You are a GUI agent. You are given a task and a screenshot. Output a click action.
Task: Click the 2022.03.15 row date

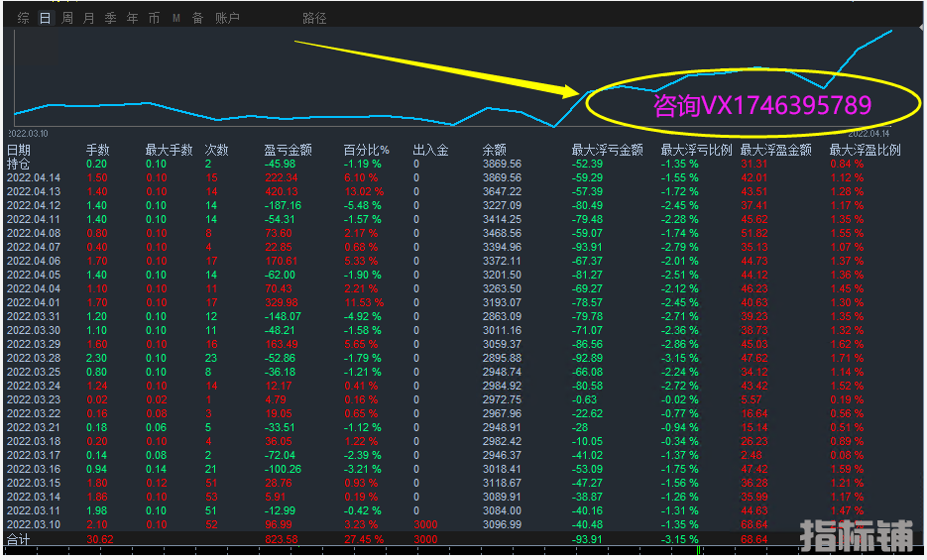pyautogui.click(x=33, y=484)
